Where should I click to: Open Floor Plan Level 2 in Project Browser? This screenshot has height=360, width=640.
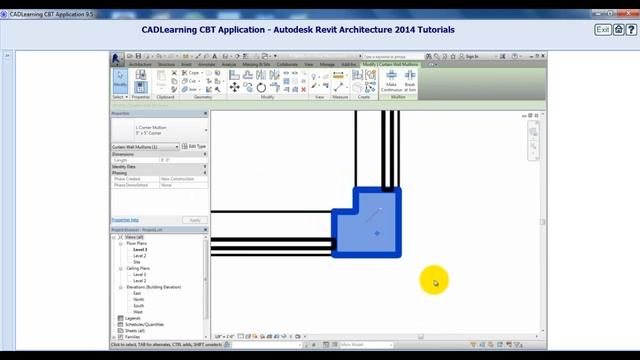point(140,256)
